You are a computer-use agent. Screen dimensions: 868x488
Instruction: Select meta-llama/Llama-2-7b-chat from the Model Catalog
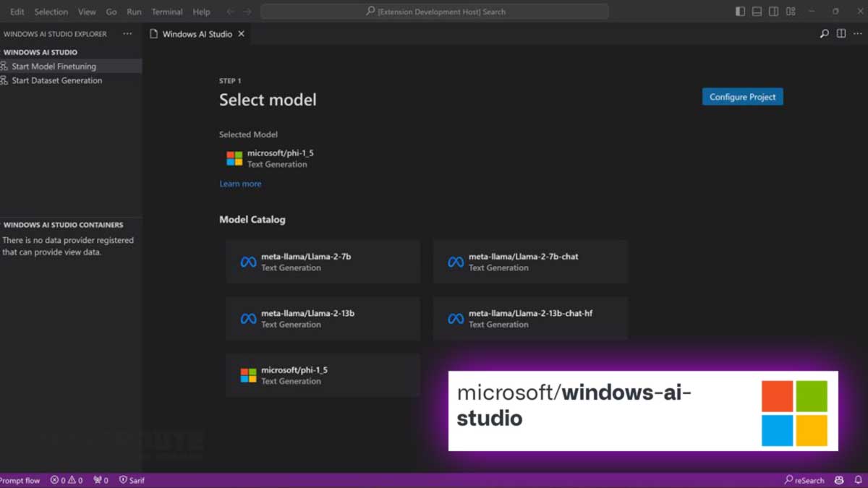point(530,261)
